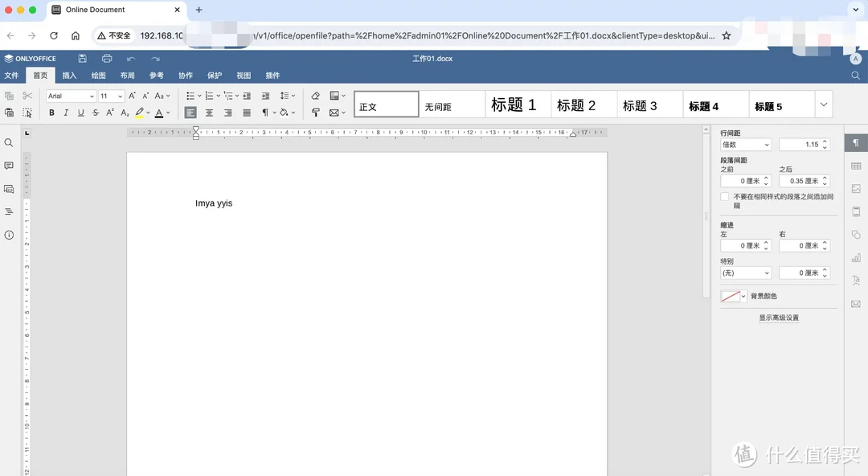The width and height of the screenshot is (868, 476).
Task: Open the Chat panel in left sidebar
Action: (x=9, y=189)
